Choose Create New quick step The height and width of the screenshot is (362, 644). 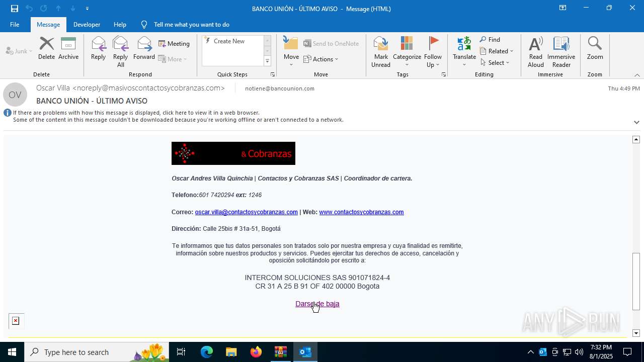(229, 41)
